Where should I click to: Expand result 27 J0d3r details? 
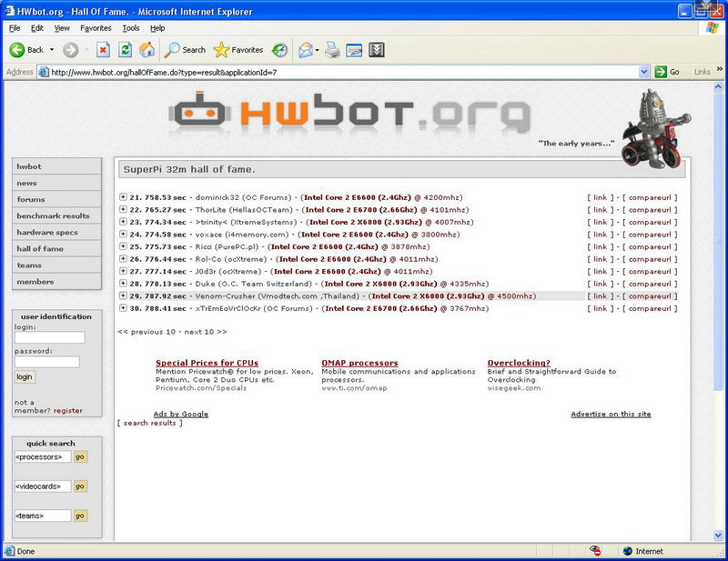[123, 271]
